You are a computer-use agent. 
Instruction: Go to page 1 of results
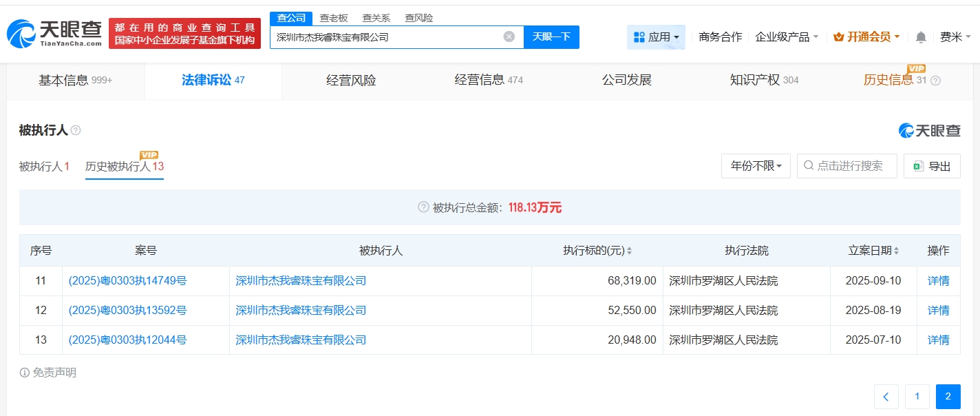pos(917,396)
